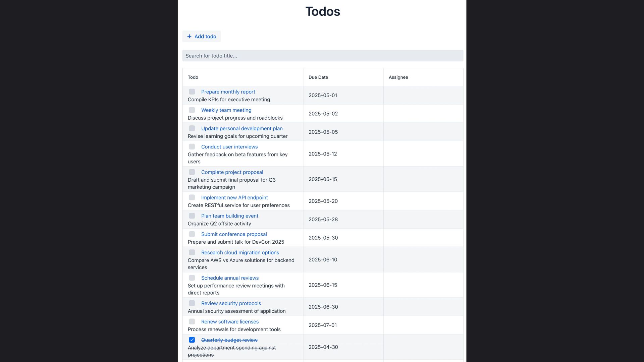Viewport: 644px width, 362px height.
Task: Check the Renew software licenses box
Action: [192, 321]
